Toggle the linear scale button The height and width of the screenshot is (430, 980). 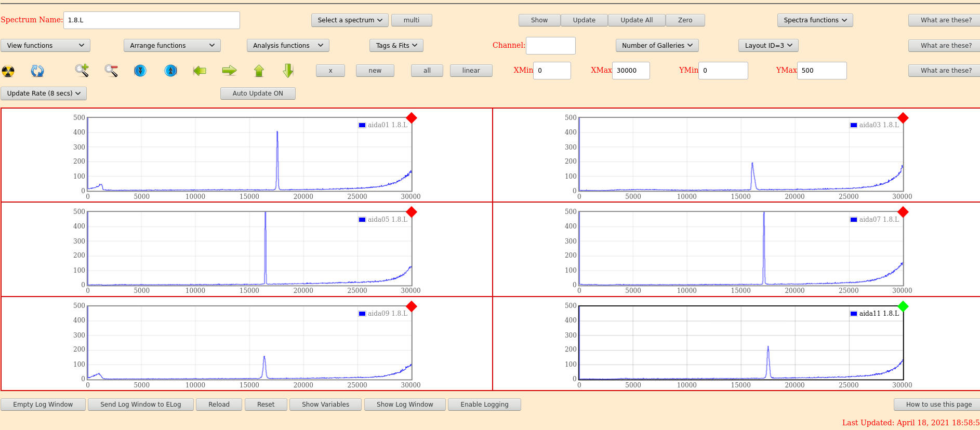coord(471,71)
